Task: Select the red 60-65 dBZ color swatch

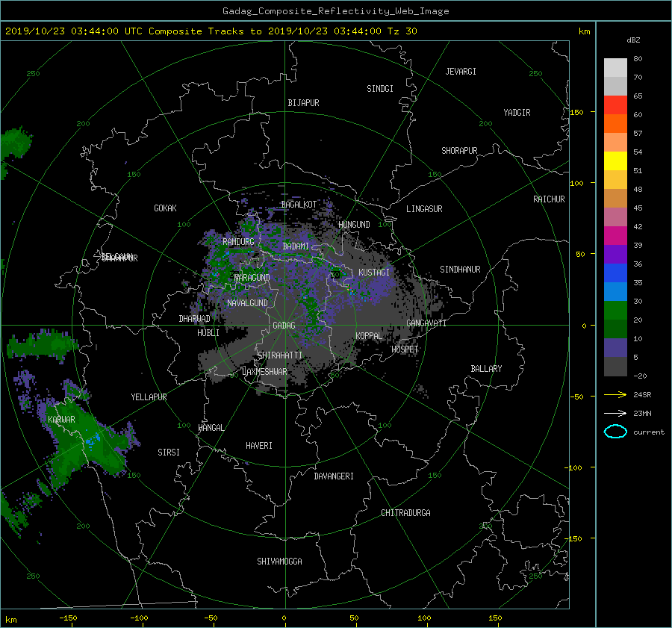Action: coord(615,105)
